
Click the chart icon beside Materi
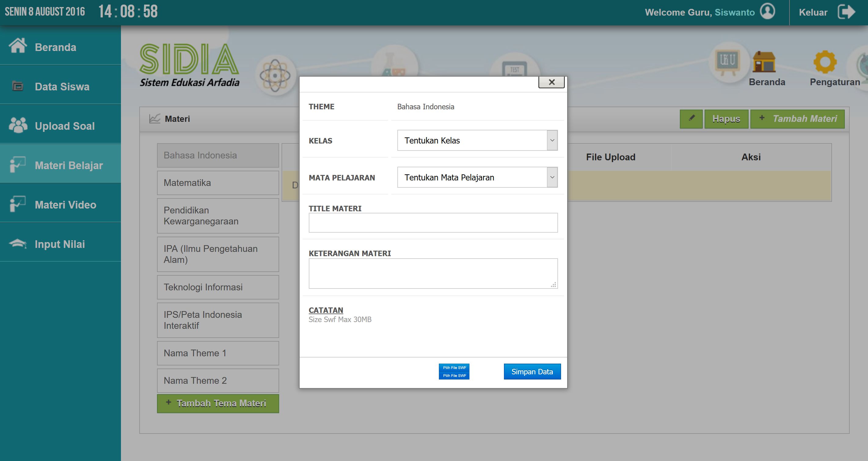click(155, 118)
